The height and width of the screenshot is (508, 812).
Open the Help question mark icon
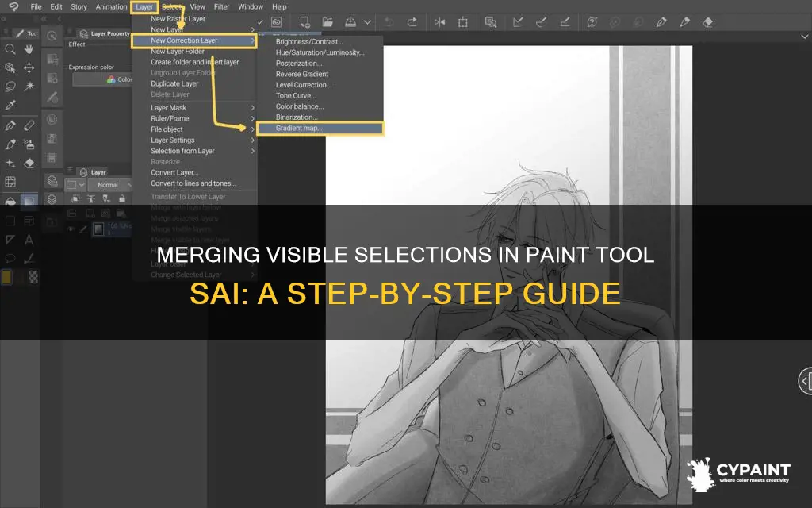click(592, 22)
